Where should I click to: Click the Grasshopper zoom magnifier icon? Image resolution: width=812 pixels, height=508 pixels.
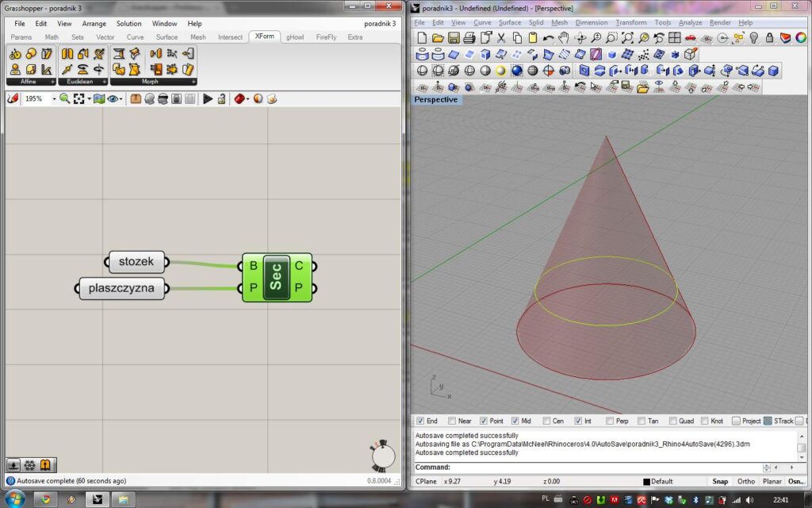(64, 98)
